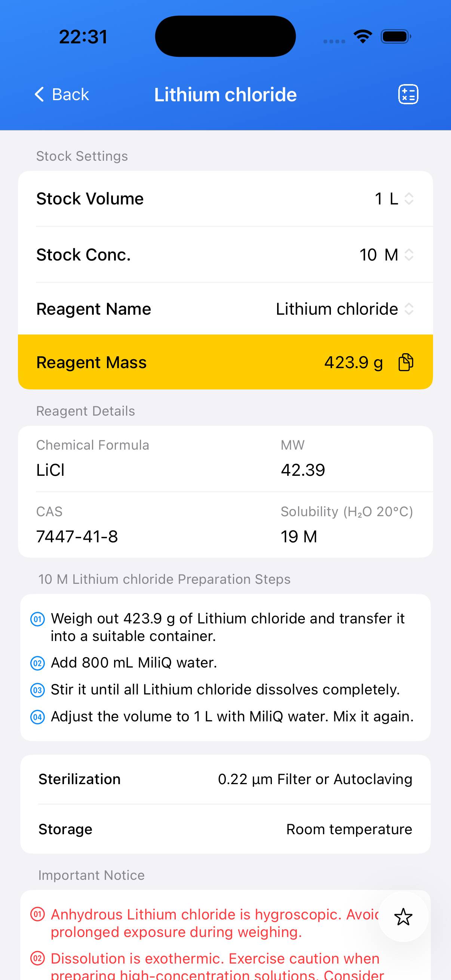This screenshot has height=980, width=451.
Task: Select the CAS number 7447-41-8
Action: (x=77, y=536)
